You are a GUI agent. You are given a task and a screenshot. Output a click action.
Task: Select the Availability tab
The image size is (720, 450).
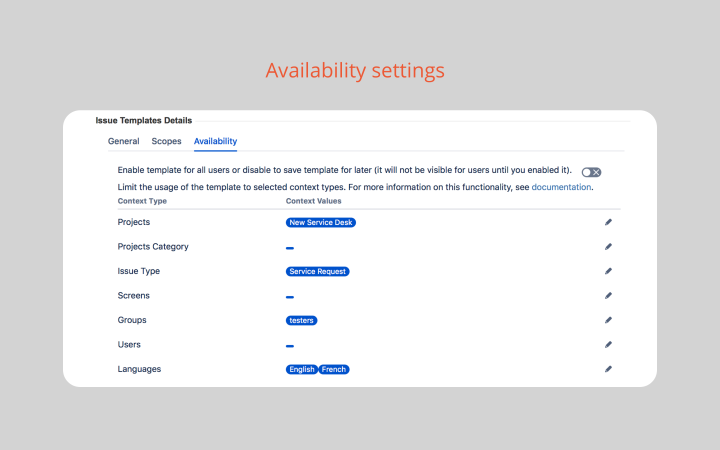point(215,142)
